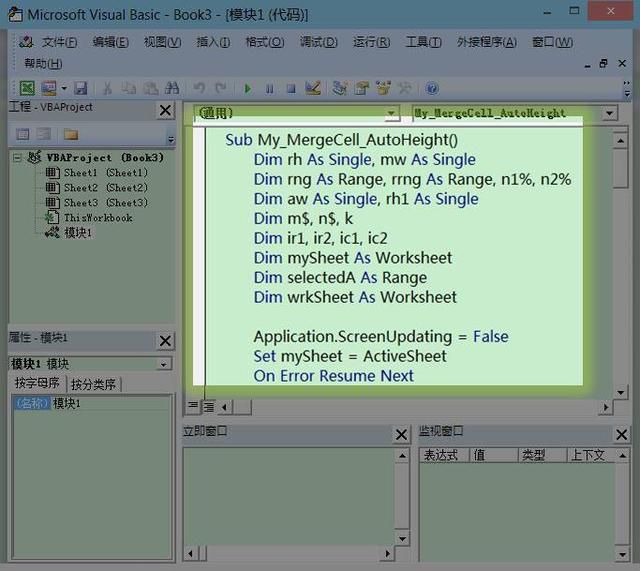This screenshot has width=640, height=571.
Task: Select 模块1 module in project tree
Action: click(x=78, y=233)
